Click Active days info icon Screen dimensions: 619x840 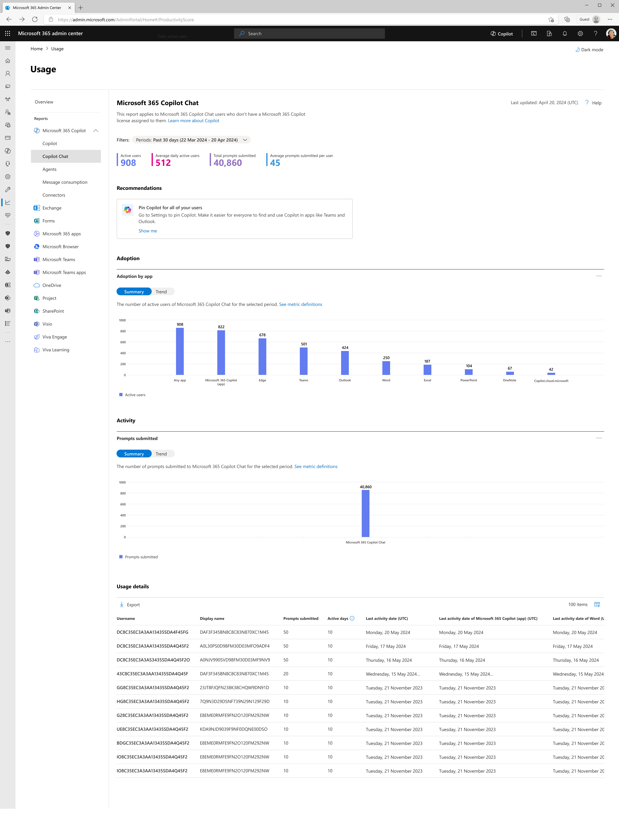352,618
